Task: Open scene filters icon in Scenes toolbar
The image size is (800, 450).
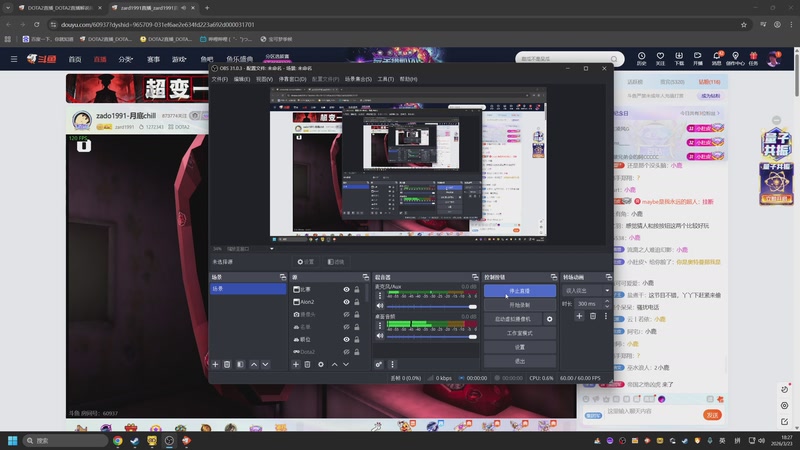Action: 240,364
